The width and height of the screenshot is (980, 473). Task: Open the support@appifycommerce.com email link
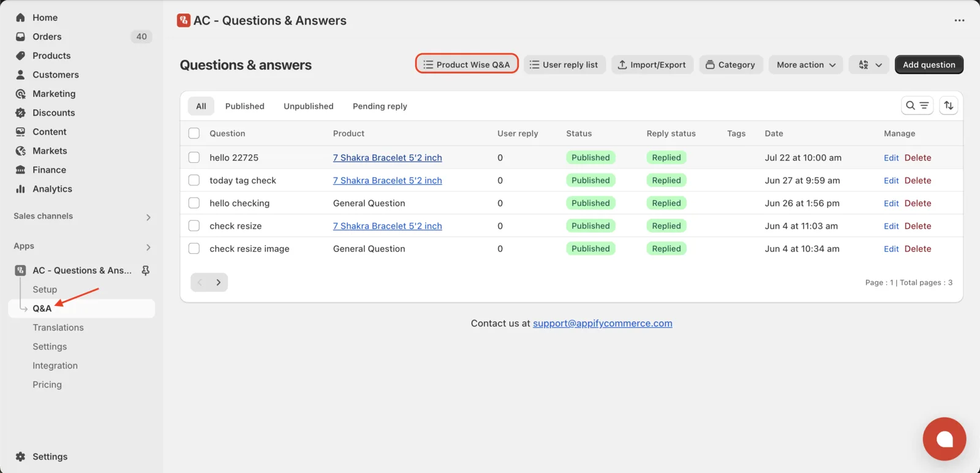point(602,323)
